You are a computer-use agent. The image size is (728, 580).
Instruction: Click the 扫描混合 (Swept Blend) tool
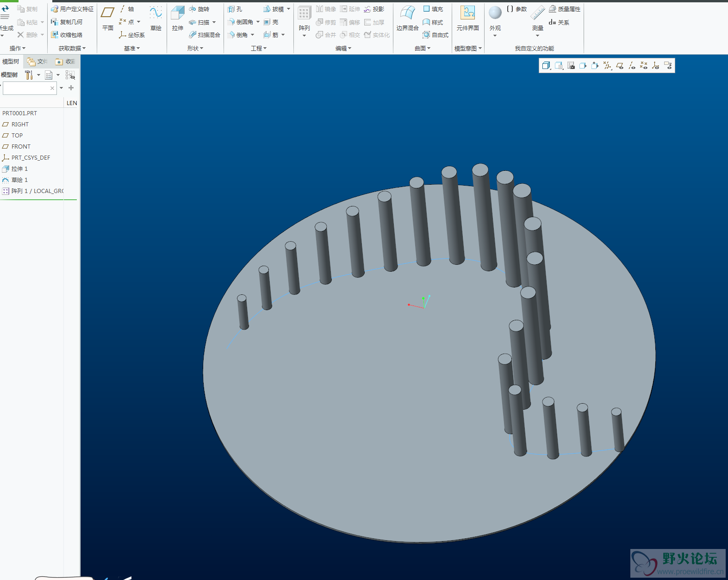[x=204, y=35]
